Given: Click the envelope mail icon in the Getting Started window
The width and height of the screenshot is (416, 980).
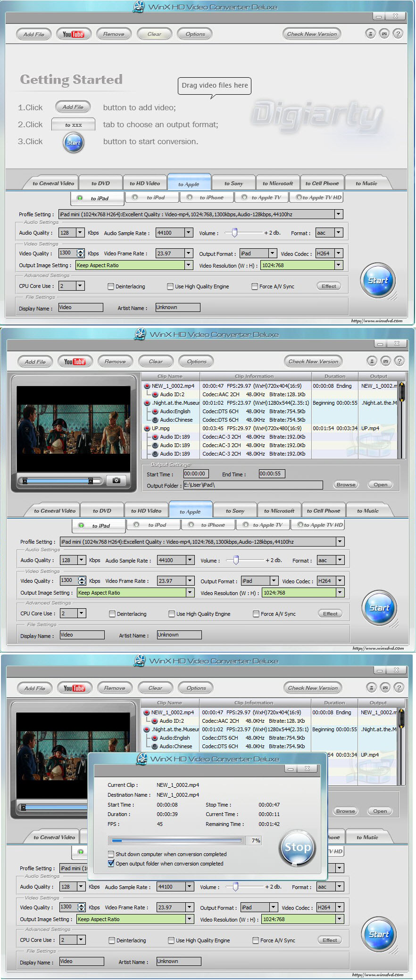Looking at the screenshot, I should tap(384, 34).
